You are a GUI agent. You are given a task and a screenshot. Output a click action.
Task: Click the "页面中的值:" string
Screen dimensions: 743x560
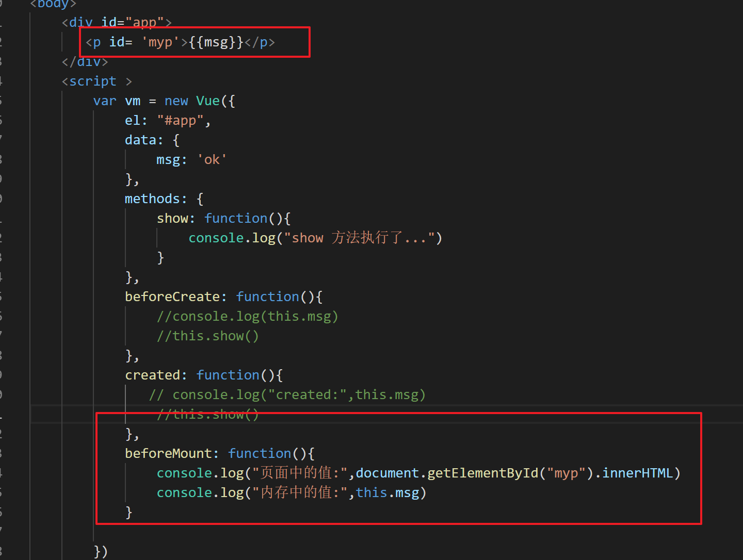click(x=300, y=473)
